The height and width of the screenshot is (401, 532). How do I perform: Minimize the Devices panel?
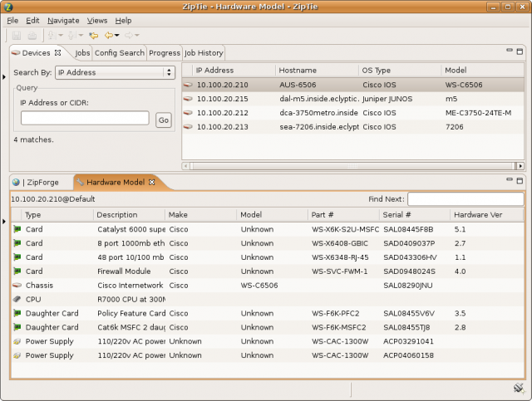tap(510, 51)
